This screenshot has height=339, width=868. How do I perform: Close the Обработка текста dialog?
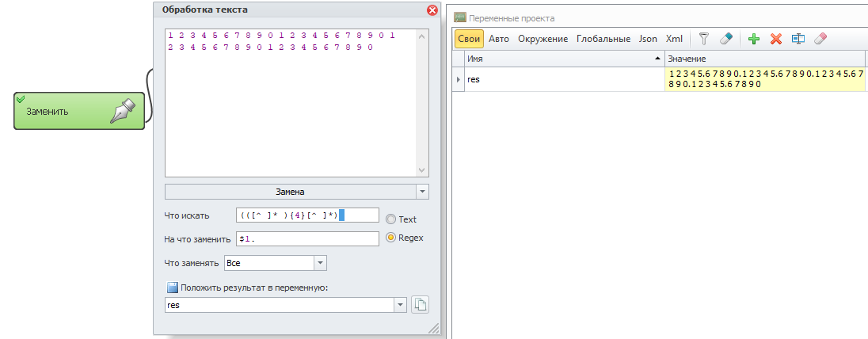[432, 10]
